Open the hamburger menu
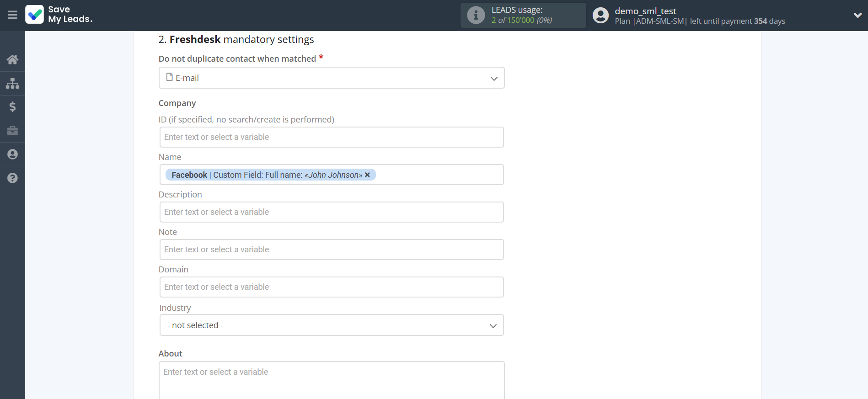 pos(12,15)
